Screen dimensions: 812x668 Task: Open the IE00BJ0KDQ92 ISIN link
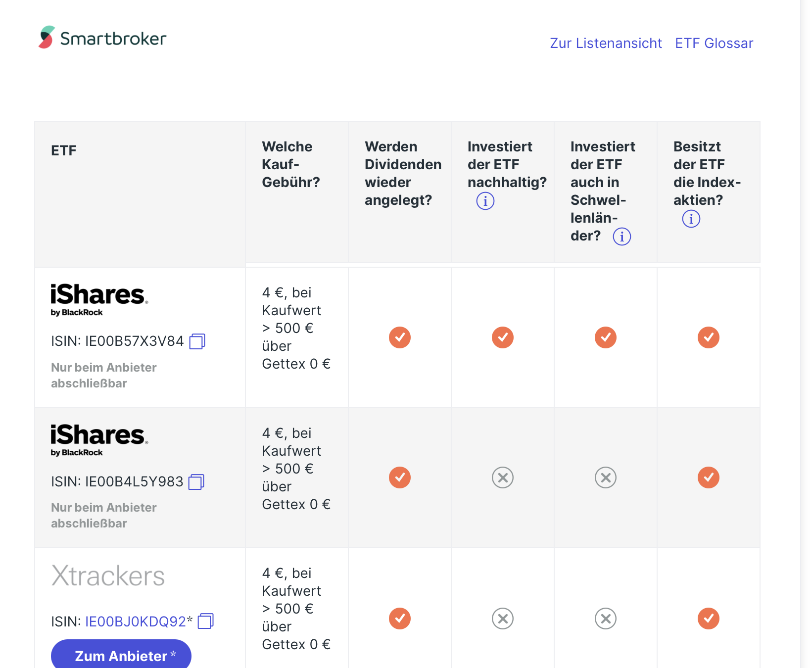[x=136, y=621]
